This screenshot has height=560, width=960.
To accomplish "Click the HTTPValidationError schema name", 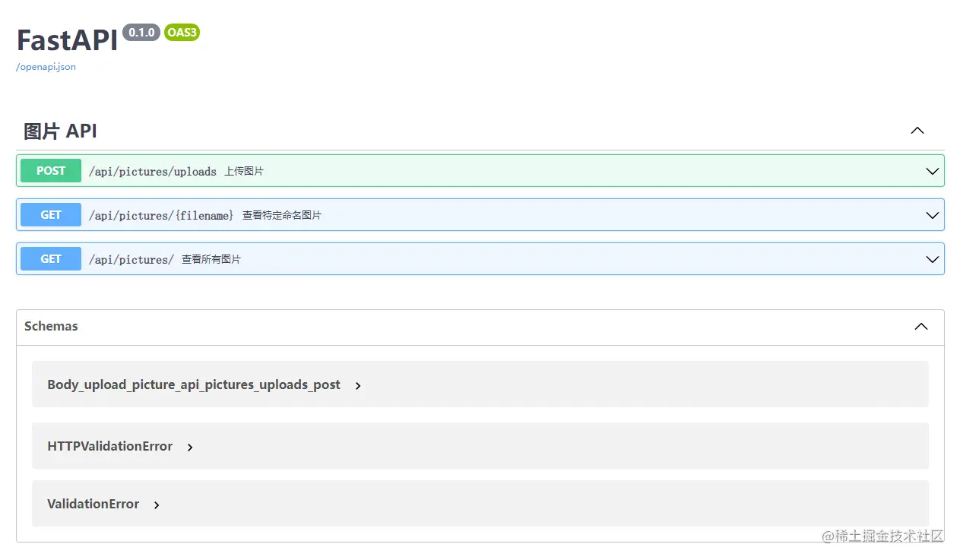I will pos(110,446).
